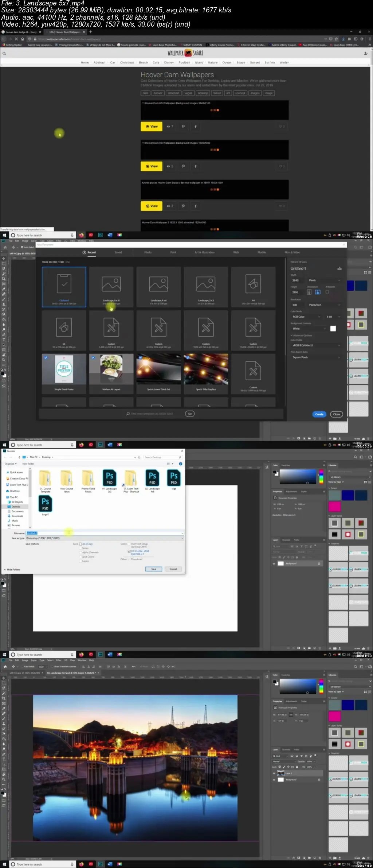Open Photoshop from the taskbar in the top frame
The height and width of the screenshot is (868, 373).
tap(100, 235)
